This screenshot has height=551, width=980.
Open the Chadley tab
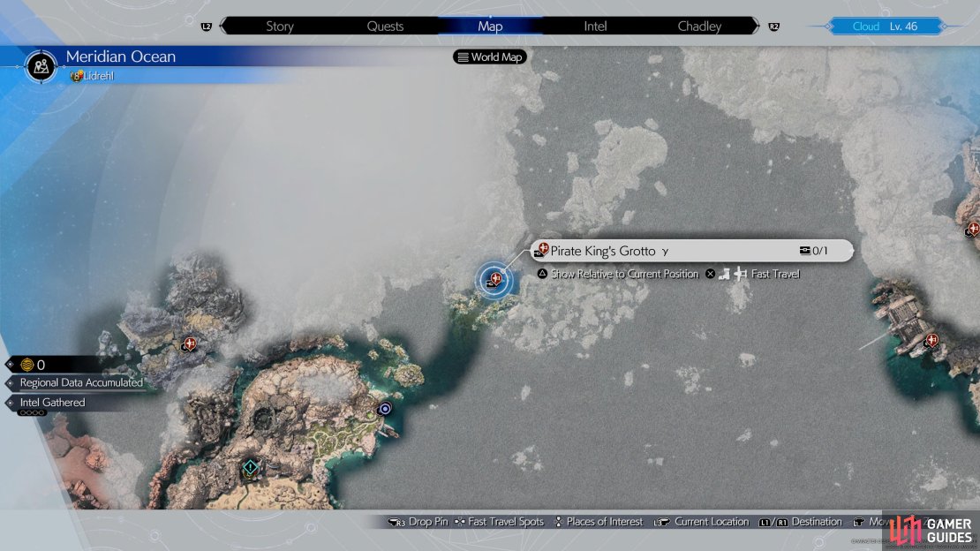(699, 26)
